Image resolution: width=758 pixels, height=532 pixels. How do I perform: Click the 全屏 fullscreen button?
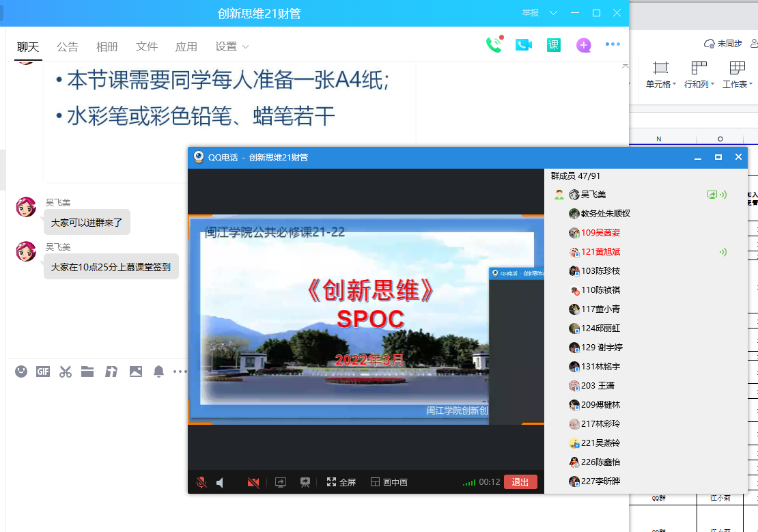point(341,482)
